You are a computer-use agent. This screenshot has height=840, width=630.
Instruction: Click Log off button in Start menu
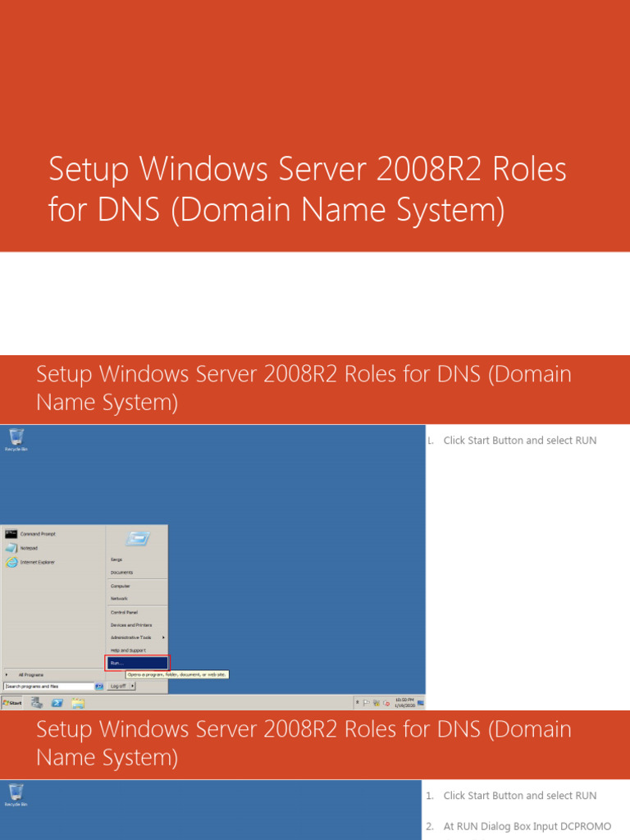118,687
